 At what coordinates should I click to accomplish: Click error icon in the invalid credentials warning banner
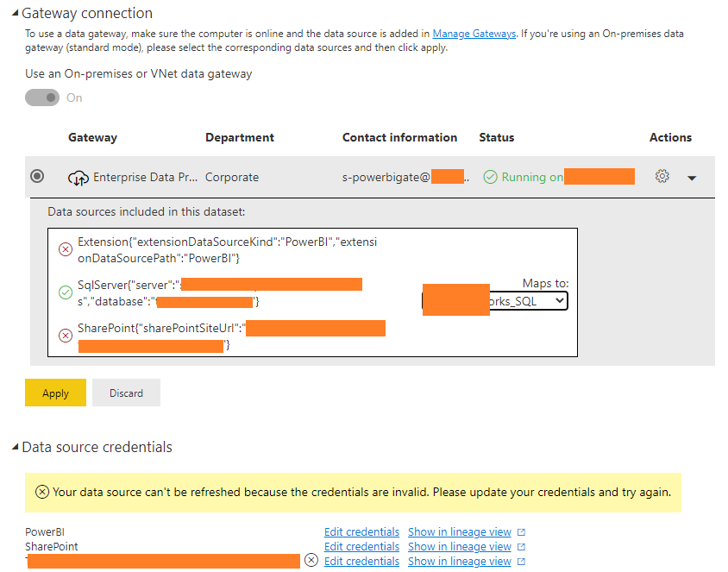pos(42,492)
